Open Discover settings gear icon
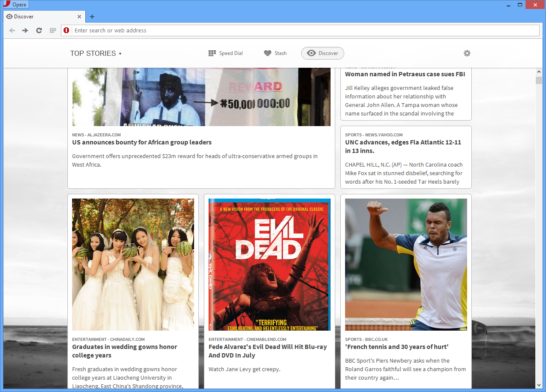This screenshot has width=546, height=392. (467, 53)
